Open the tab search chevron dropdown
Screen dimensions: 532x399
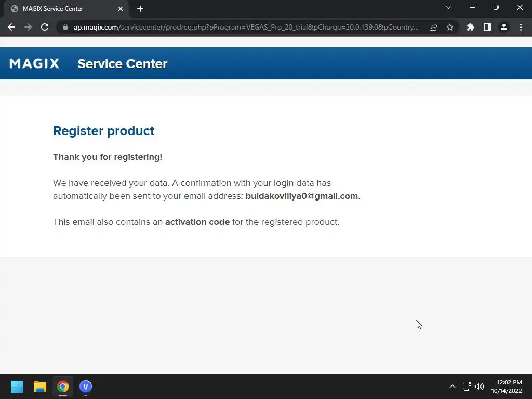click(x=448, y=7)
